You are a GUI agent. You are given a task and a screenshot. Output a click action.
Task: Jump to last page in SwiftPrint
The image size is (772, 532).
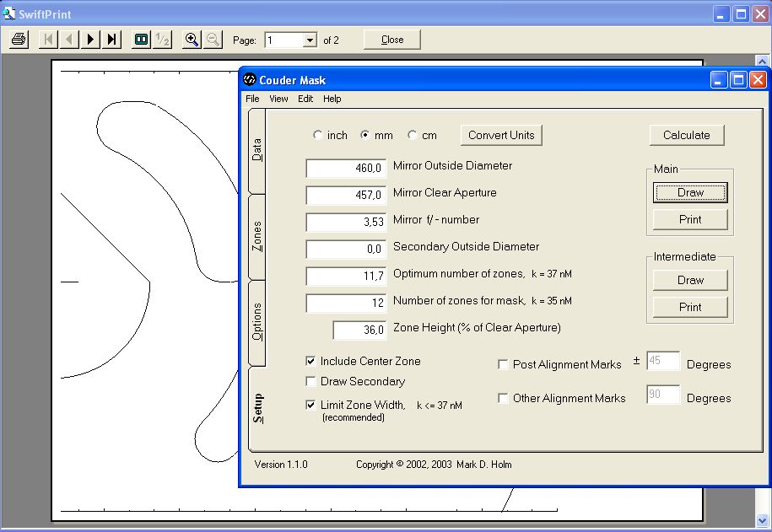point(111,40)
